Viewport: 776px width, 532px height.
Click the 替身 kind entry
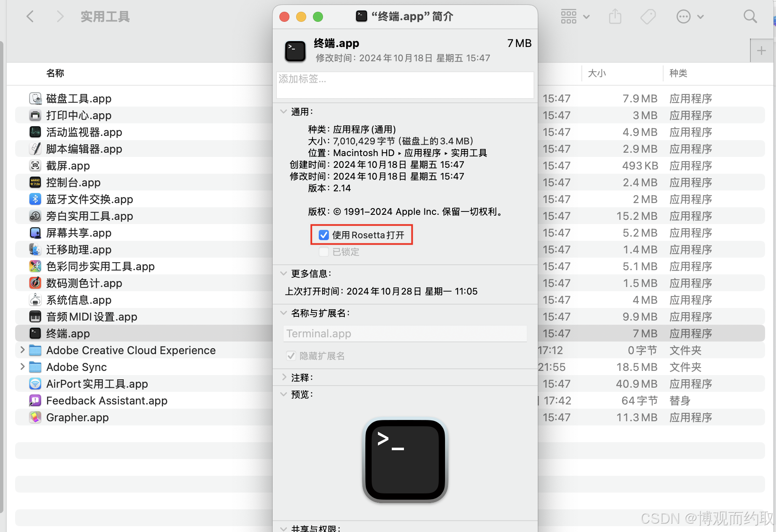(680, 401)
